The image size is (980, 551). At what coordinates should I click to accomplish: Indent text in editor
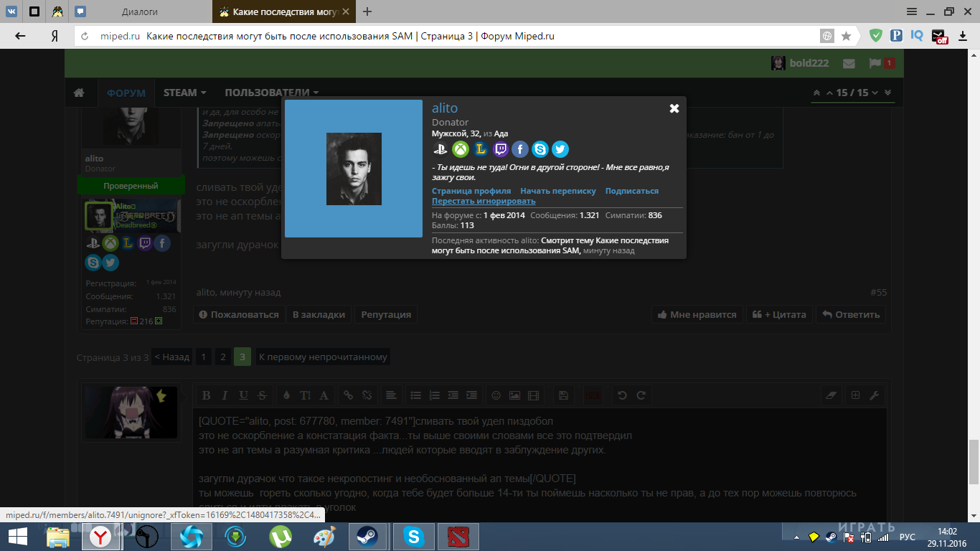tap(471, 395)
